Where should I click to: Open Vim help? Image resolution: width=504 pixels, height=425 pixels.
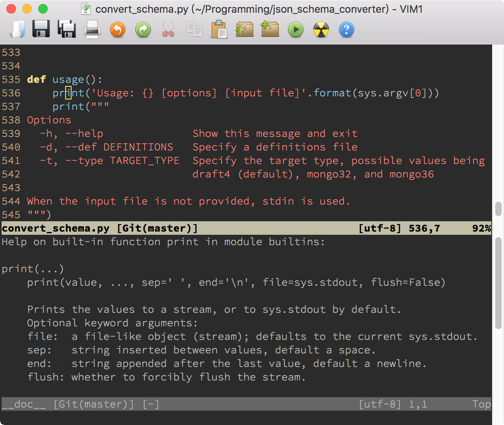346,29
